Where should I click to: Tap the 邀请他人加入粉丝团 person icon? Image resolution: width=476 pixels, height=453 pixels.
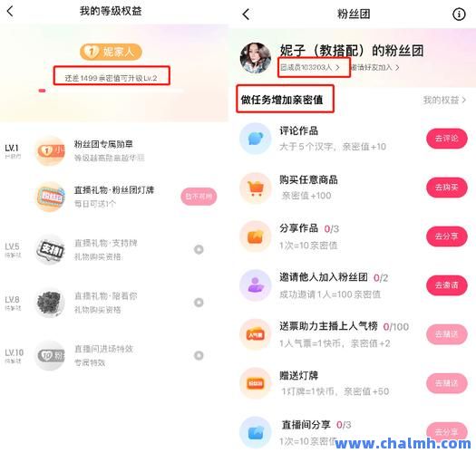[256, 285]
